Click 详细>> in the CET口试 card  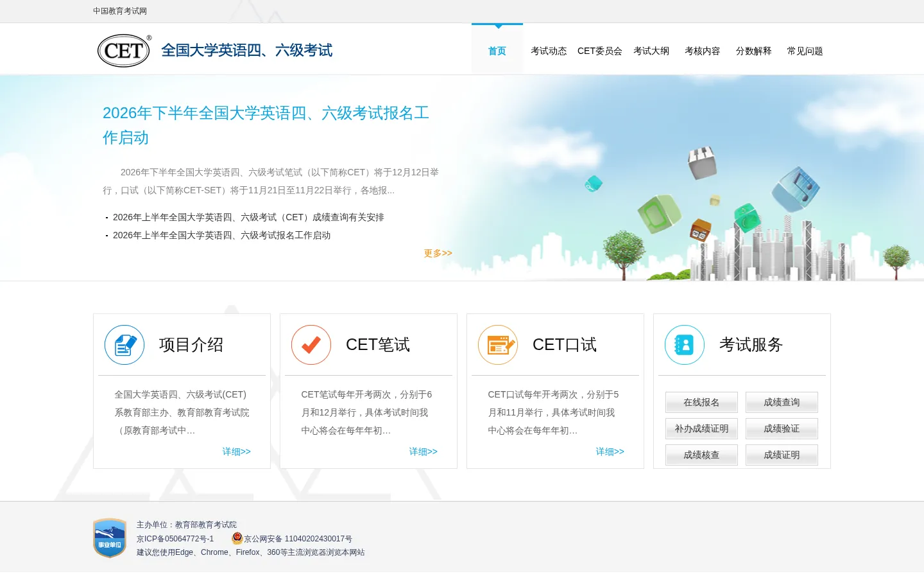(x=610, y=451)
